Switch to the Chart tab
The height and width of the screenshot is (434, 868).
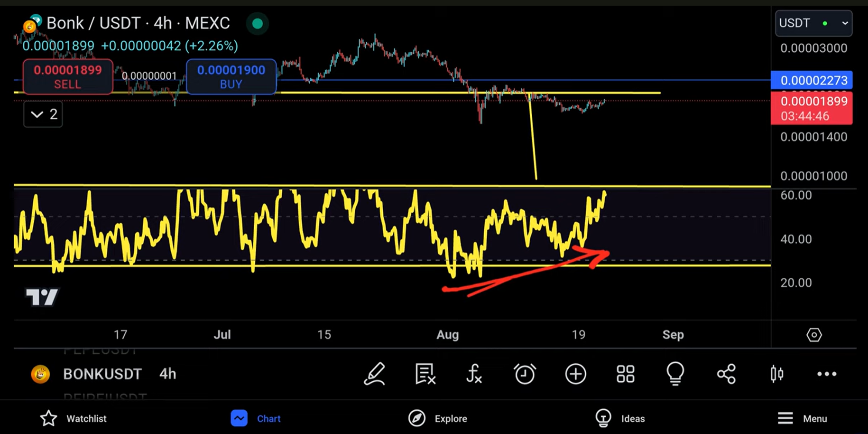tap(256, 418)
